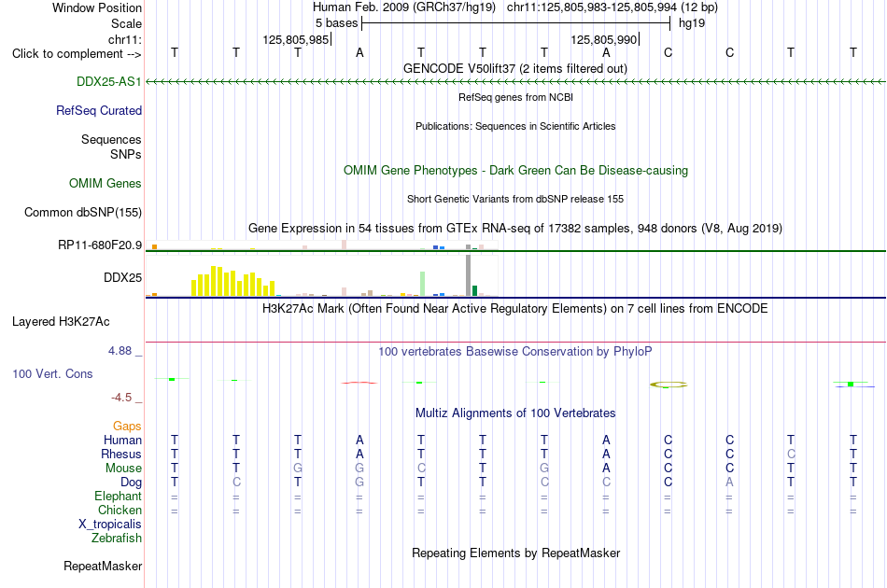Viewport: 887px width, 588px height.
Task: Click the Scale label on the left
Action: pyautogui.click(x=126, y=23)
